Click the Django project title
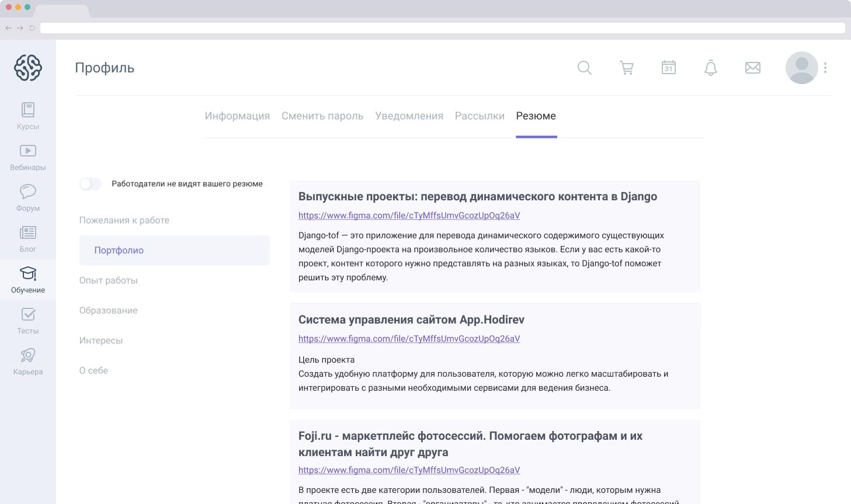851x504 pixels. coord(478,197)
